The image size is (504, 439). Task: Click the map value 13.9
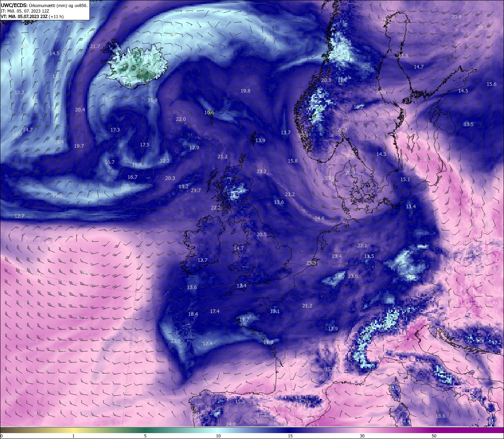(260, 141)
